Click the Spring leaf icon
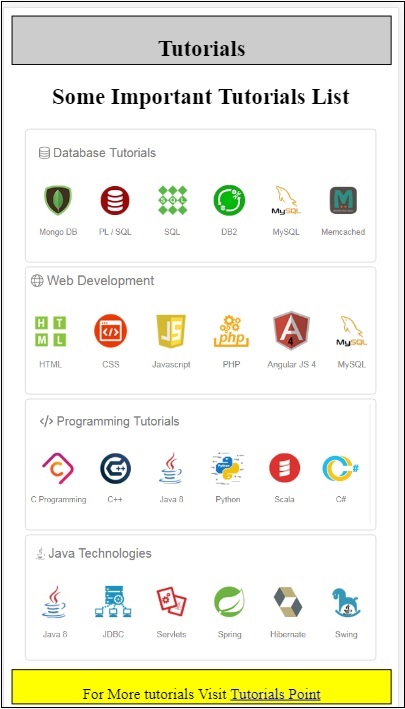This screenshot has width=405, height=709. (229, 602)
